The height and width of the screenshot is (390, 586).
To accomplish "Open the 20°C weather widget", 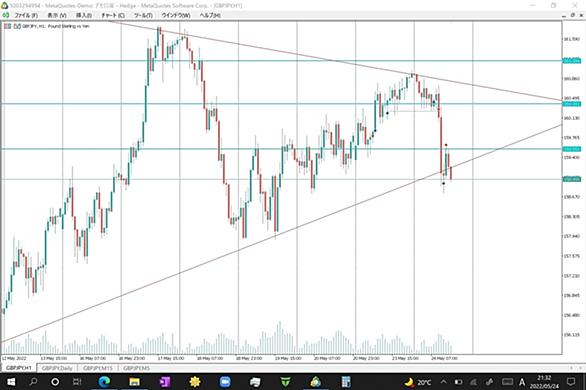I will click(x=418, y=382).
